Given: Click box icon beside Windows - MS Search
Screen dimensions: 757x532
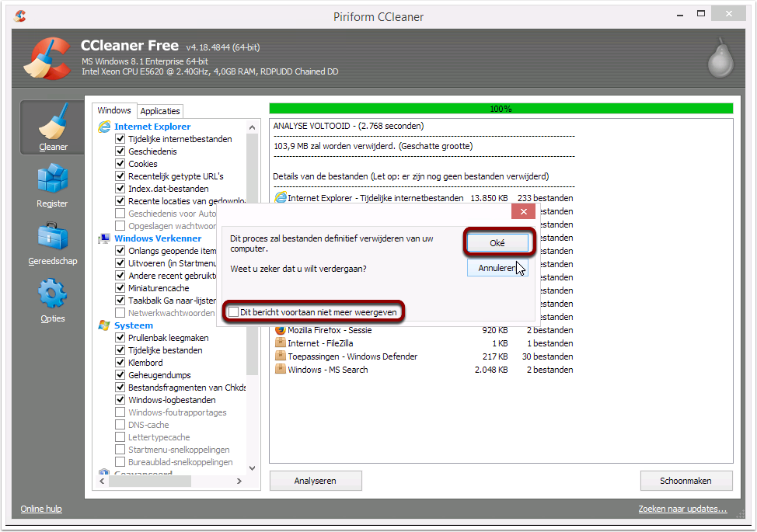Looking at the screenshot, I should pyautogui.click(x=280, y=369).
